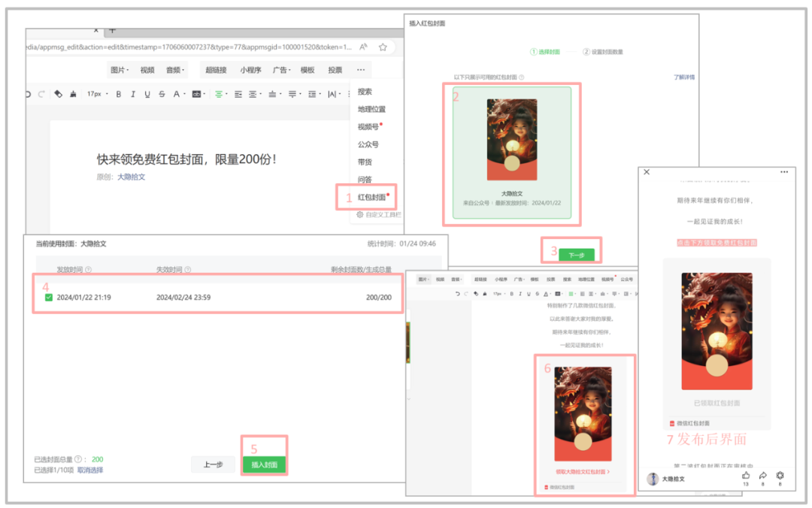This screenshot has height=508, width=812.
Task: Expand the indent options icon next to center-align
Action: (x=238, y=94)
